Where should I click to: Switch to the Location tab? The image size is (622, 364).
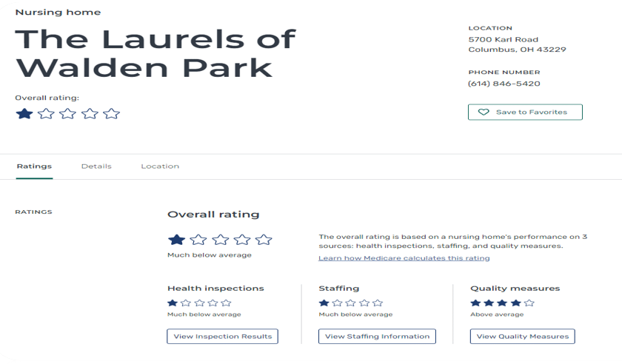[x=160, y=166]
